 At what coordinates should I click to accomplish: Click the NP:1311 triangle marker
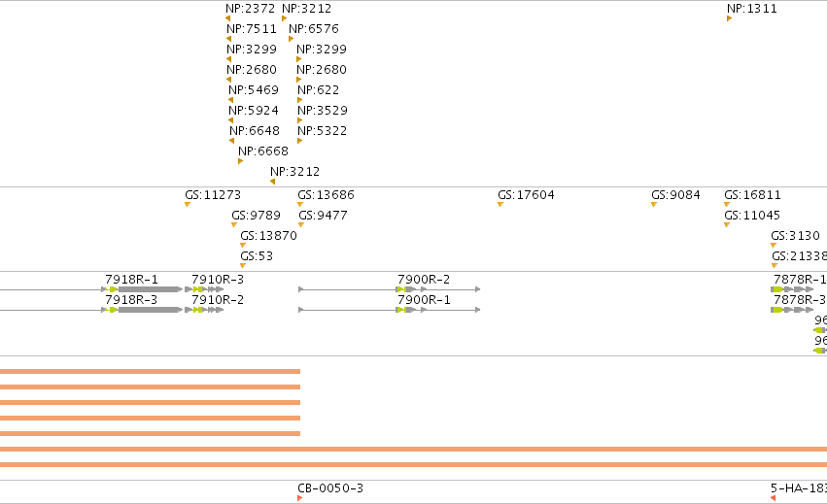730,18
